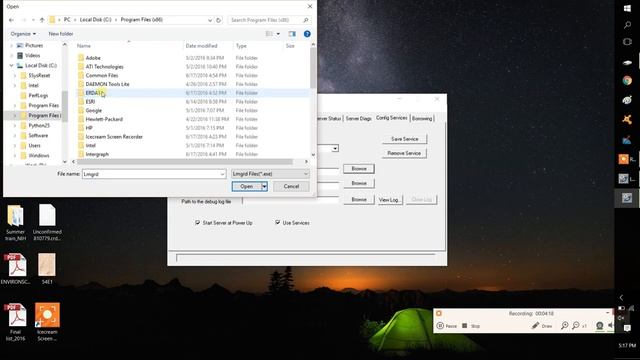Go up one folder level
Viewport: 640px width, 360px height.
click(x=42, y=20)
